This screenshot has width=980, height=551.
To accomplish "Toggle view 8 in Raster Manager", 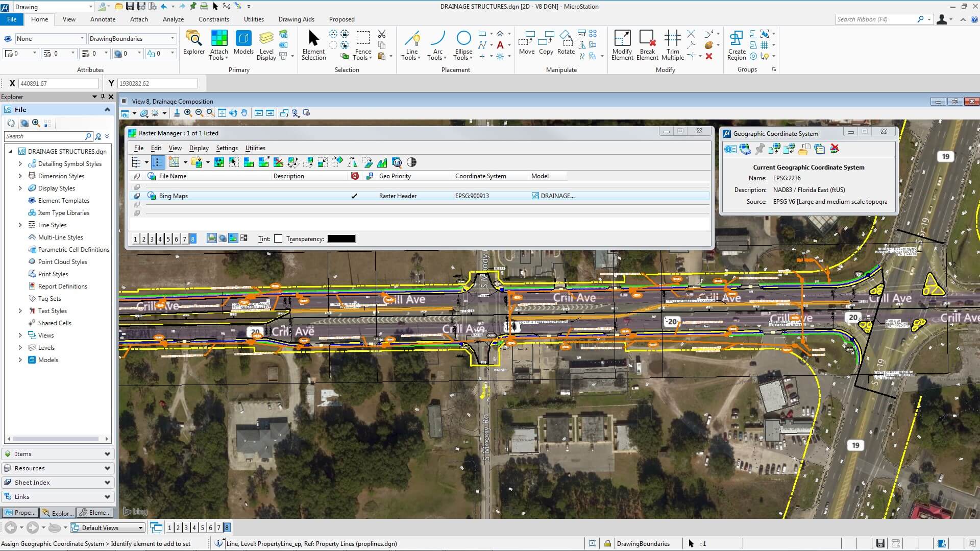I will click(x=192, y=239).
